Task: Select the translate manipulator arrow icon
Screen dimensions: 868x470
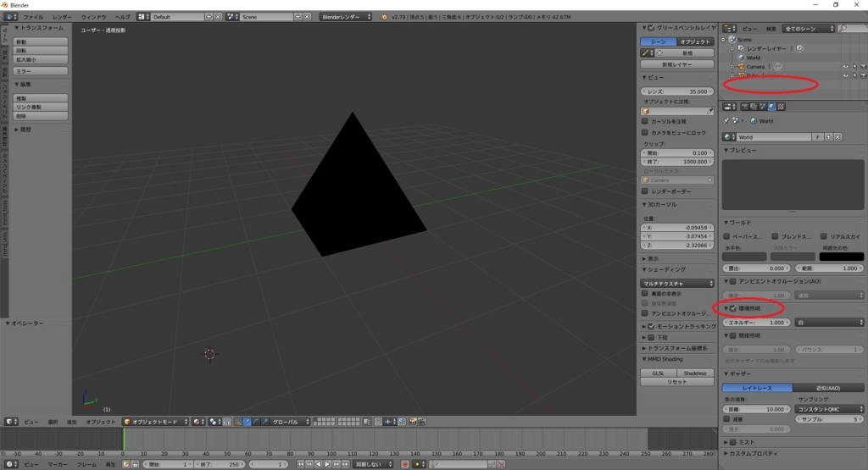Action: click(x=247, y=422)
